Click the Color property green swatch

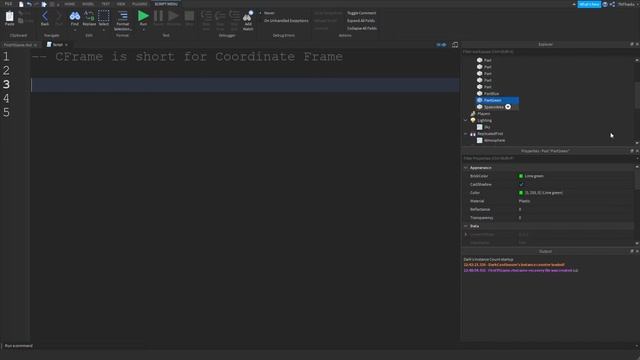[x=521, y=193]
